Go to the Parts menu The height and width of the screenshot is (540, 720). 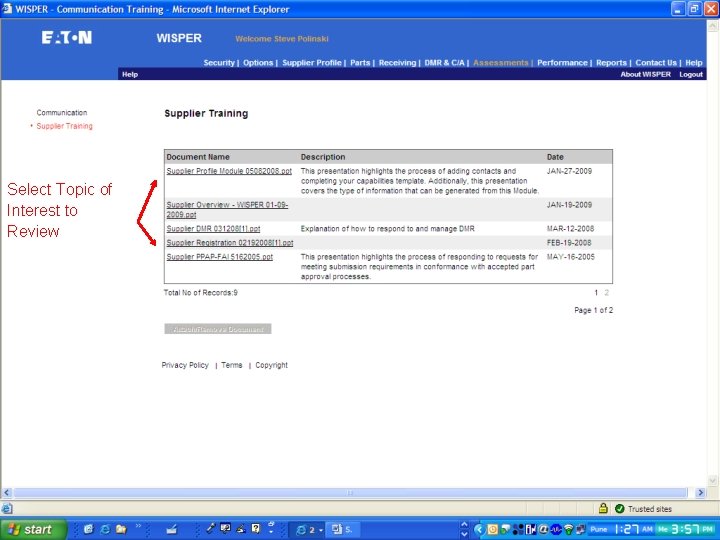pos(360,62)
